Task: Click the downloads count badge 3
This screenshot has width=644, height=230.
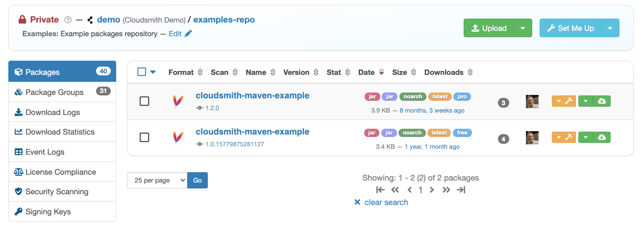Action: tap(503, 103)
